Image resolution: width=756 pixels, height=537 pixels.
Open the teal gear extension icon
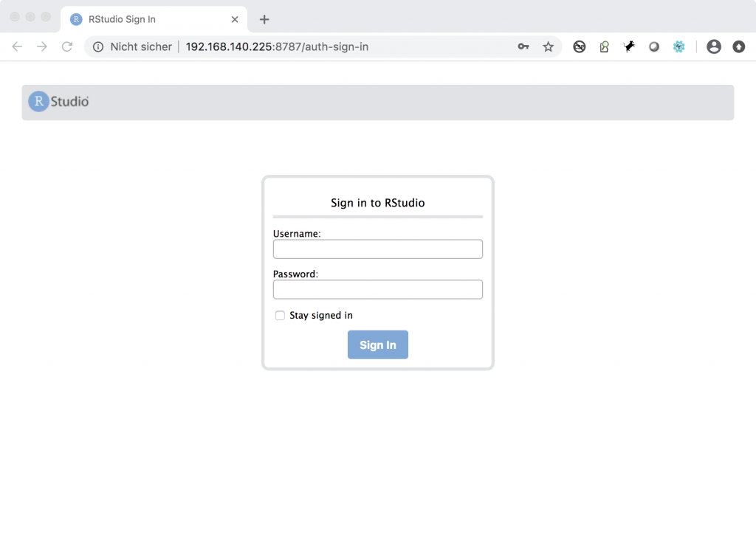coord(679,46)
